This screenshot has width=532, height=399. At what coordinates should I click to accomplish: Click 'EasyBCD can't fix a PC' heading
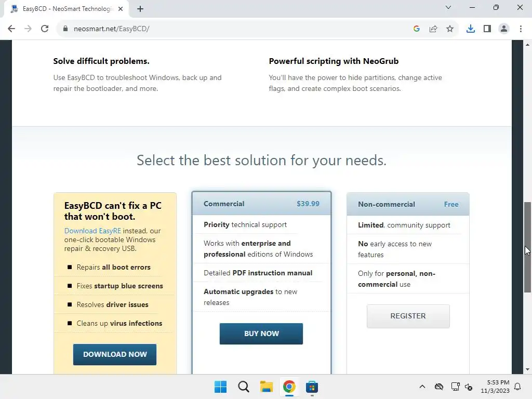pos(113,211)
